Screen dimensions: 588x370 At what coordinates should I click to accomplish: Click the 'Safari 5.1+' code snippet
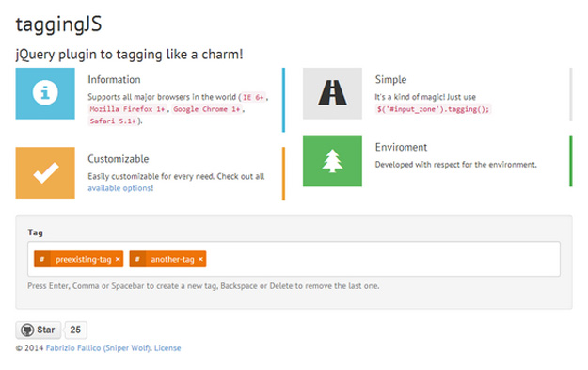113,121
